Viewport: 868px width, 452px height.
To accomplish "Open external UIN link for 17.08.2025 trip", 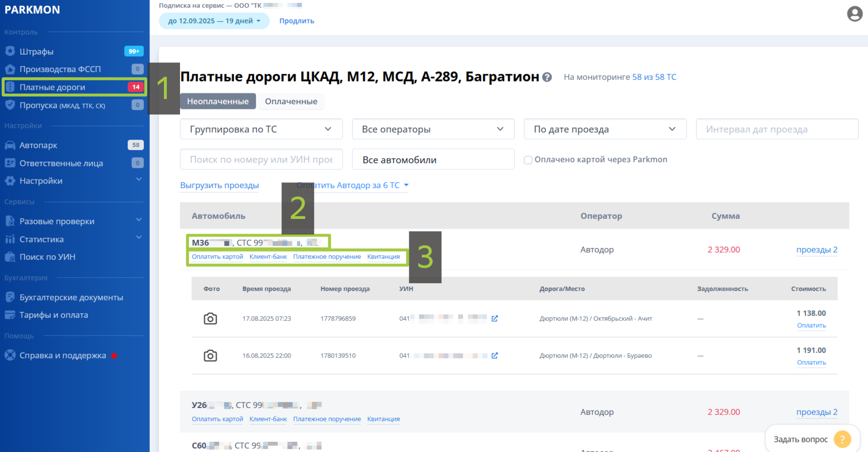I will (x=495, y=318).
